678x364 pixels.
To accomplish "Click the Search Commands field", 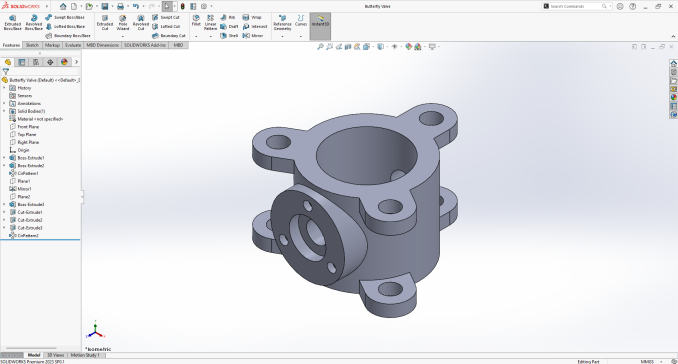I will (576, 6).
